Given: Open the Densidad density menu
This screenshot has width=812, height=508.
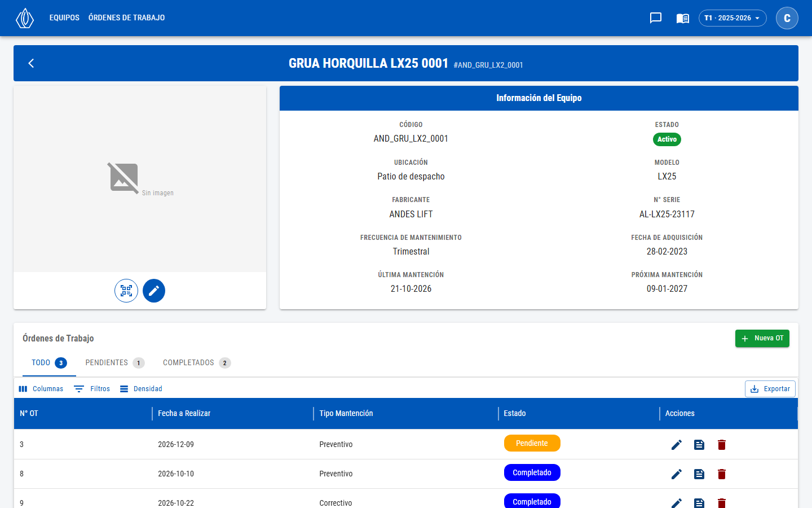Looking at the screenshot, I should tap(141, 389).
